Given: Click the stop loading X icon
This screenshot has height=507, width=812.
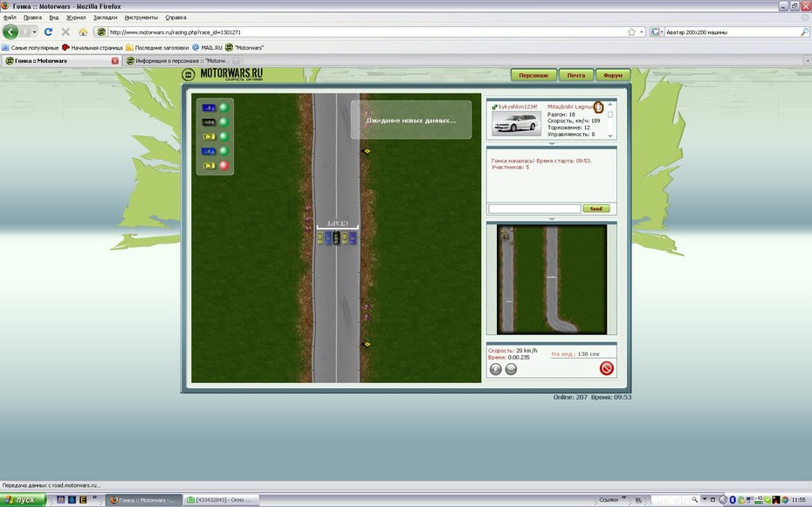Looking at the screenshot, I should point(65,32).
